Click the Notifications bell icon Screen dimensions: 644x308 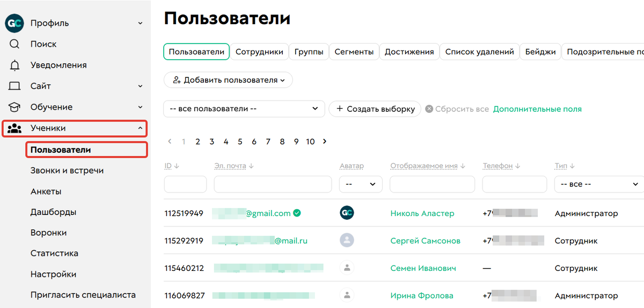[14, 65]
